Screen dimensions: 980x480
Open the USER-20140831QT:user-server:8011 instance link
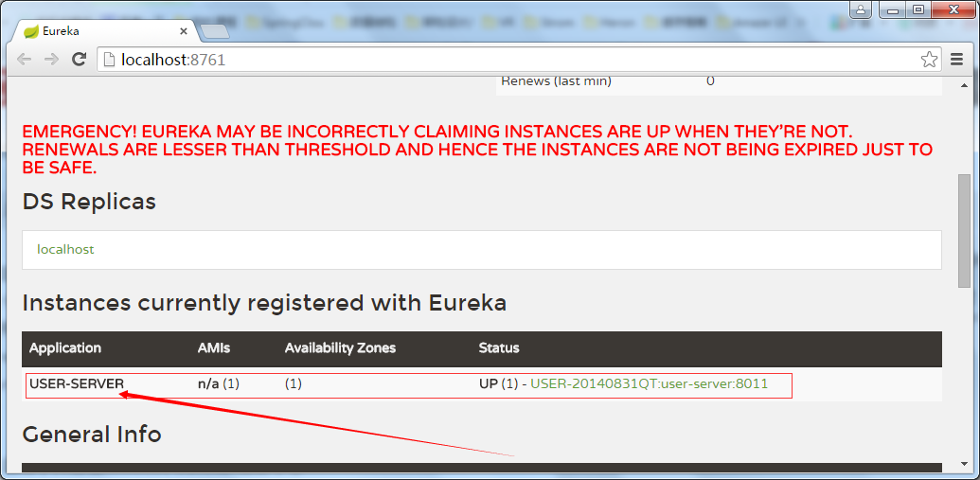tap(649, 383)
